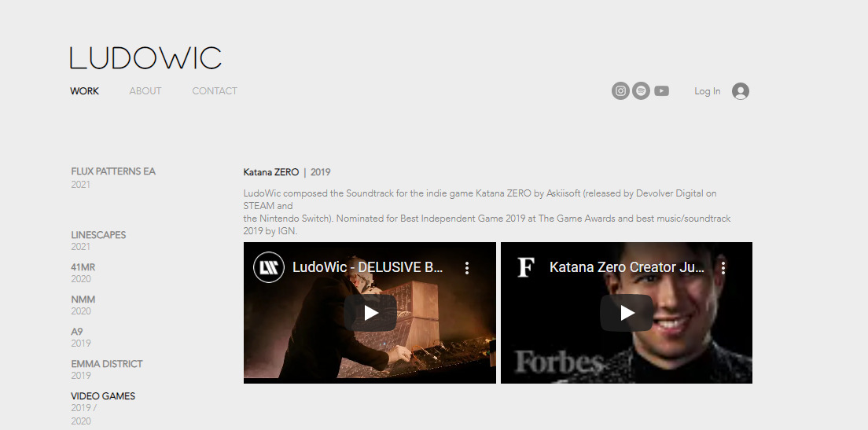
Task: Open the EMMA DISTRICT project
Action: coord(107,364)
